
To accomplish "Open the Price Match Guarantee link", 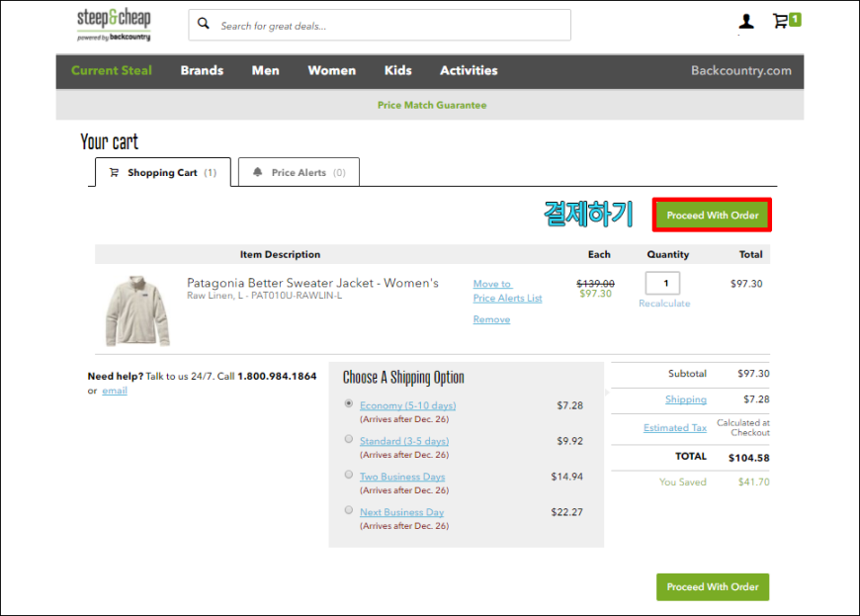I will tap(432, 105).
